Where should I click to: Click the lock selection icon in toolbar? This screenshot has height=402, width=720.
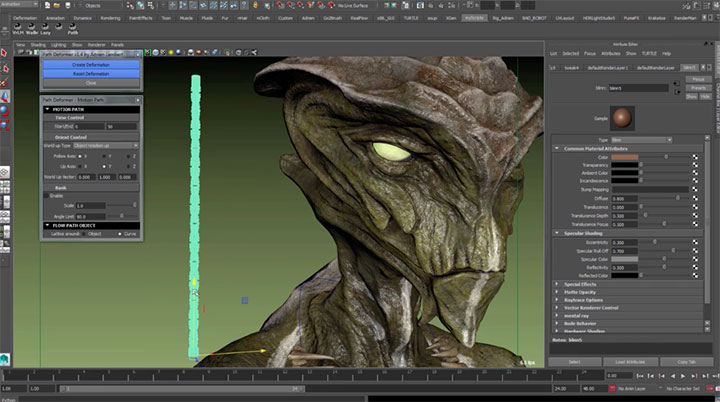click(256, 6)
